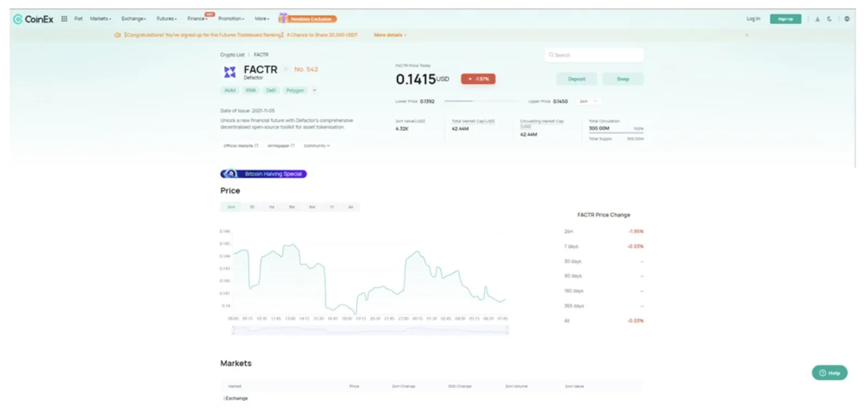868x409 pixels.
Task: Click the coin Search field
Action: click(593, 55)
